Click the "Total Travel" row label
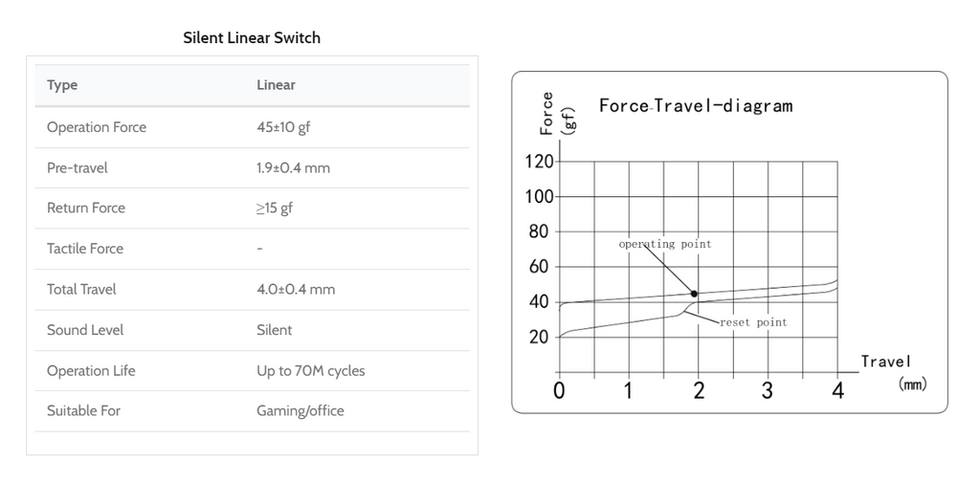This screenshot has height=484, width=980. coord(81,289)
